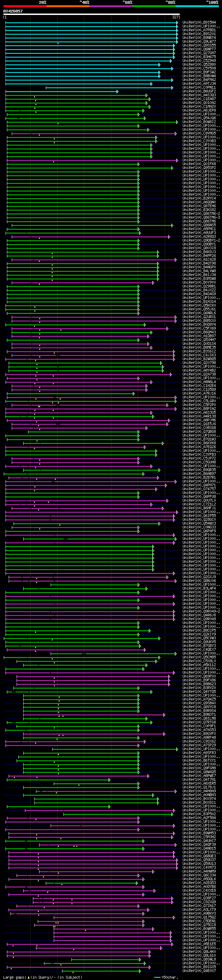Click the UniRef100_C3Y0B3 entry

tap(199, 141)
